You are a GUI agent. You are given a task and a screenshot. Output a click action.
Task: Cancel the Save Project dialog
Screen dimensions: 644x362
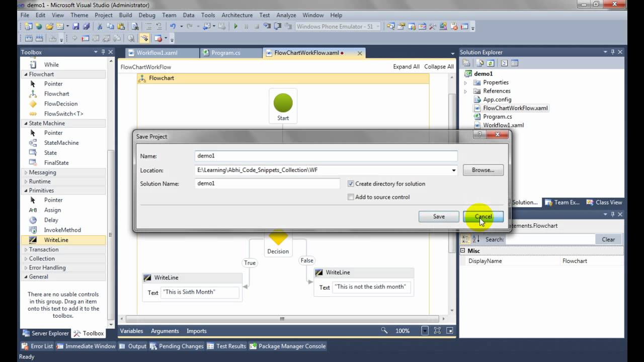tap(483, 217)
